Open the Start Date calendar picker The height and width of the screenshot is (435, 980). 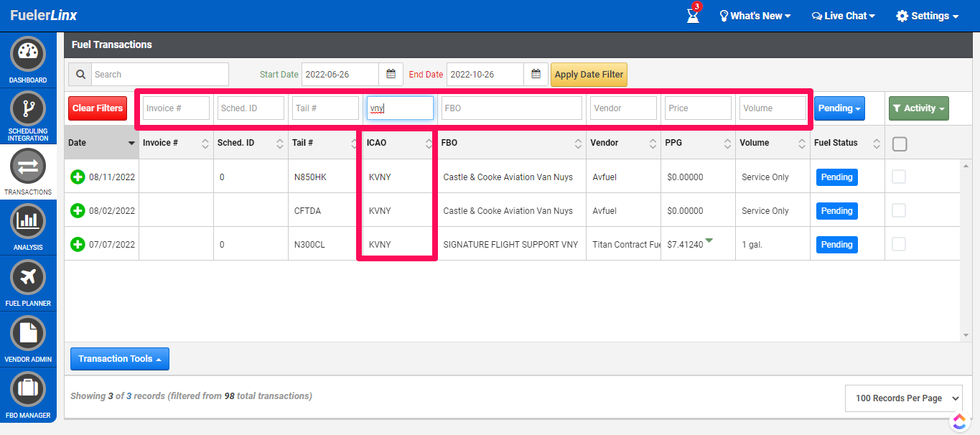coord(391,74)
